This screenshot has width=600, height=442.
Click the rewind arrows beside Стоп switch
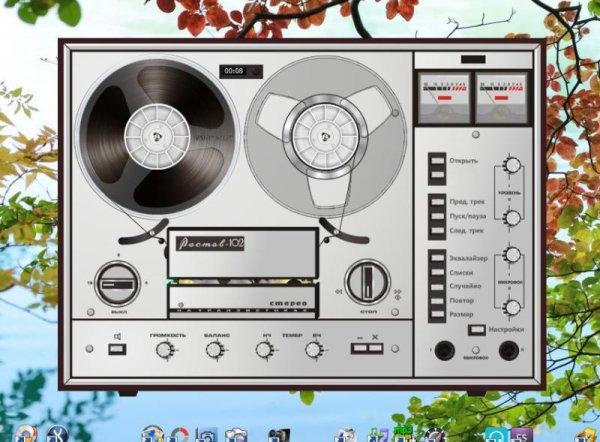339,292
